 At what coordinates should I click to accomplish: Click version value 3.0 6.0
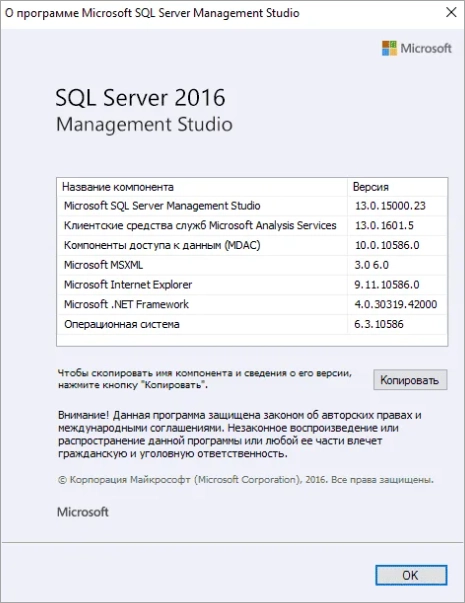(372, 265)
